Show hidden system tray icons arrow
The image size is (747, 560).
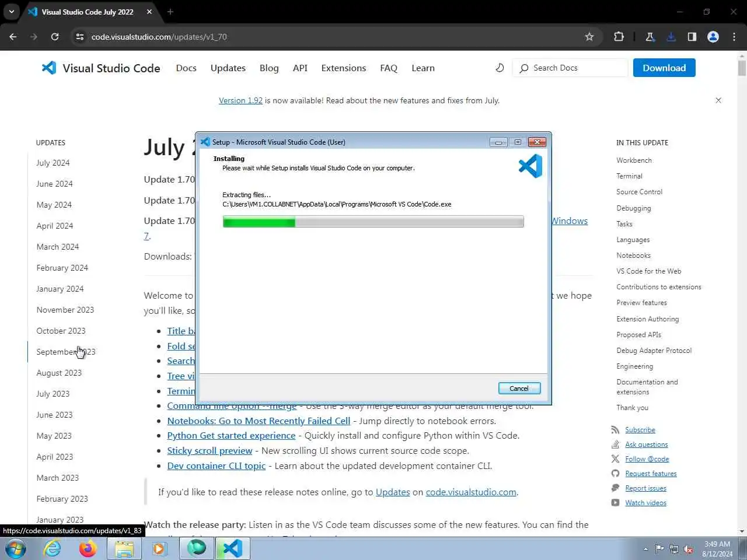click(x=645, y=549)
